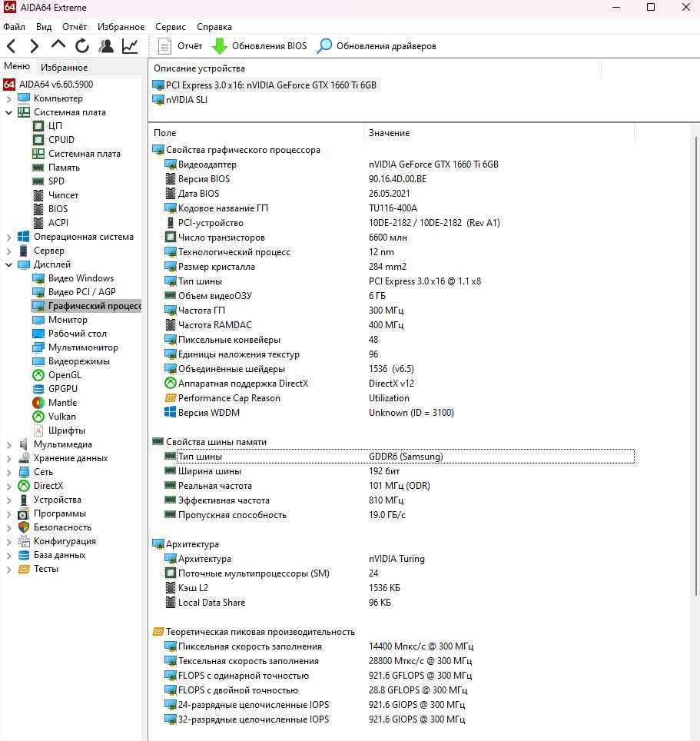Collapse the Дисплей tree node

(8, 264)
